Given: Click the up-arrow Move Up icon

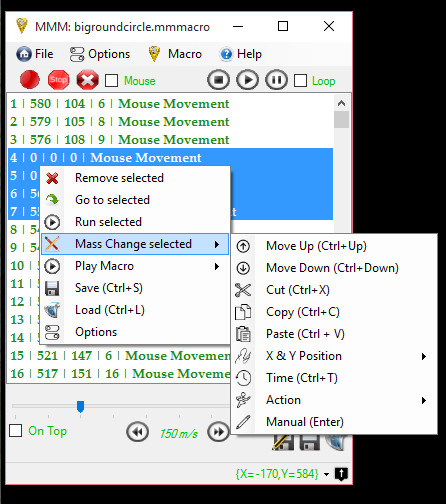Looking at the screenshot, I should 243,246.
